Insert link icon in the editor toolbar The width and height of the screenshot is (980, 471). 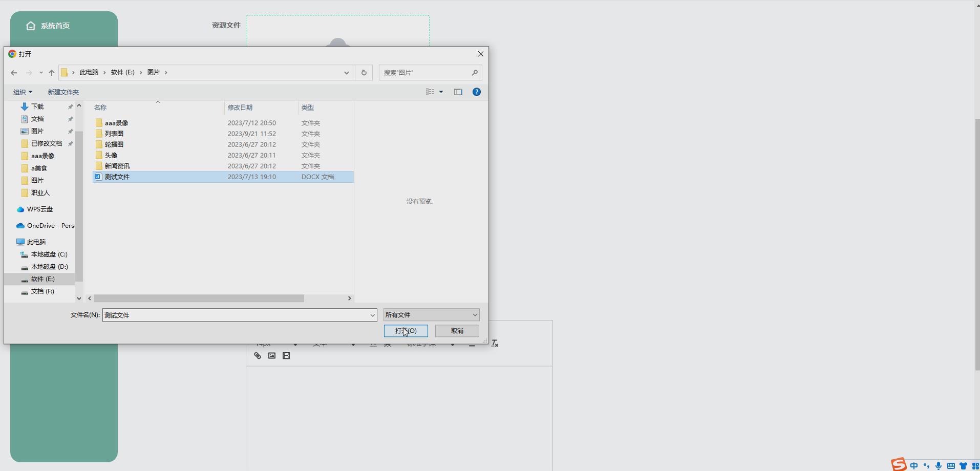coord(258,356)
